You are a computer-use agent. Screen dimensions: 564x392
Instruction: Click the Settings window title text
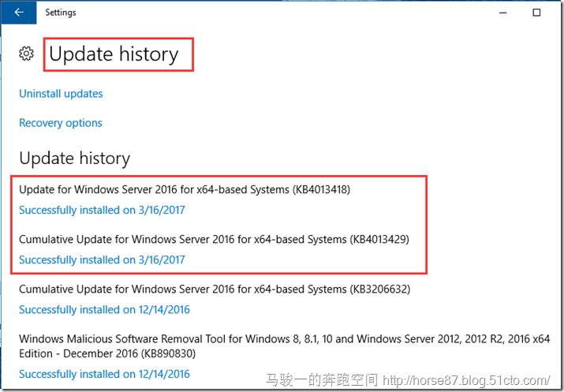(x=61, y=13)
